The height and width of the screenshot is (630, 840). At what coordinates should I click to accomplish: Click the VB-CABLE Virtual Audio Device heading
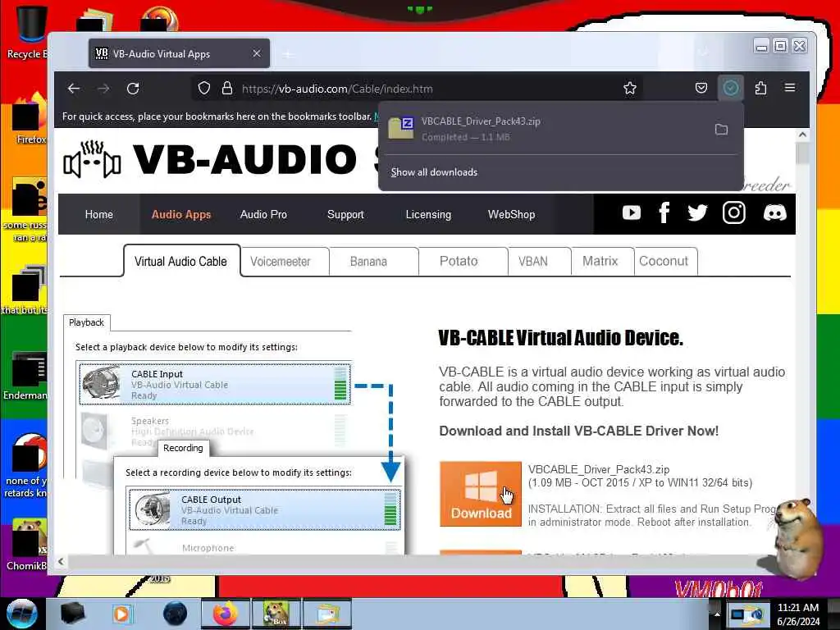[x=560, y=338]
